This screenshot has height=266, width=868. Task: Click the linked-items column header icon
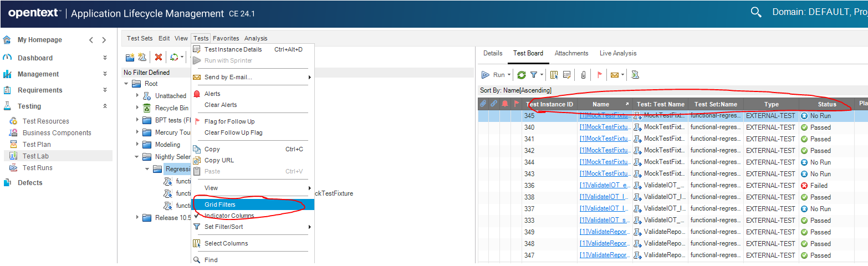[493, 104]
